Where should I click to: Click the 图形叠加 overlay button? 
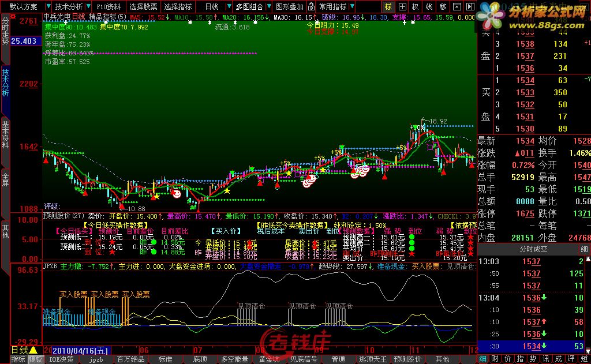click(290, 6)
